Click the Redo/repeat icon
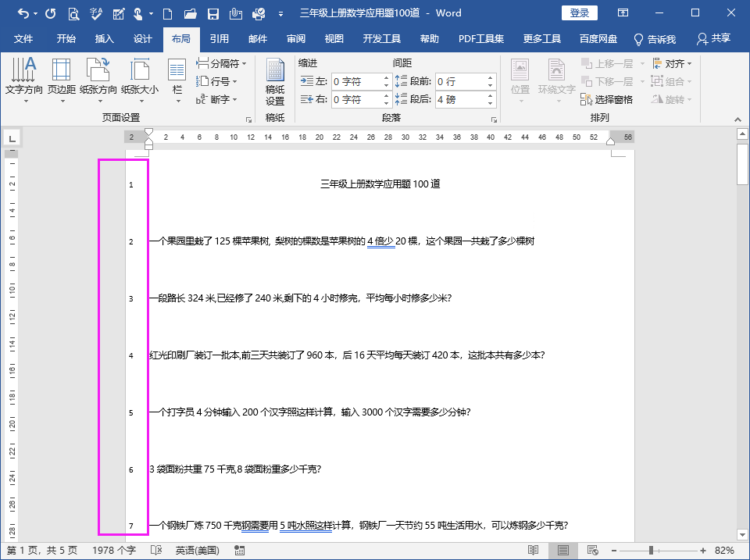750x560 pixels. pyautogui.click(x=50, y=13)
